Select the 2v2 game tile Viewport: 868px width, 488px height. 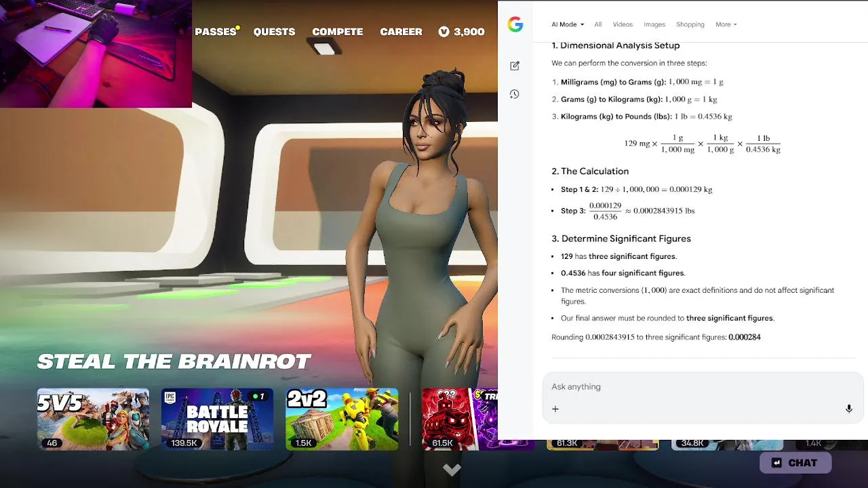[342, 419]
